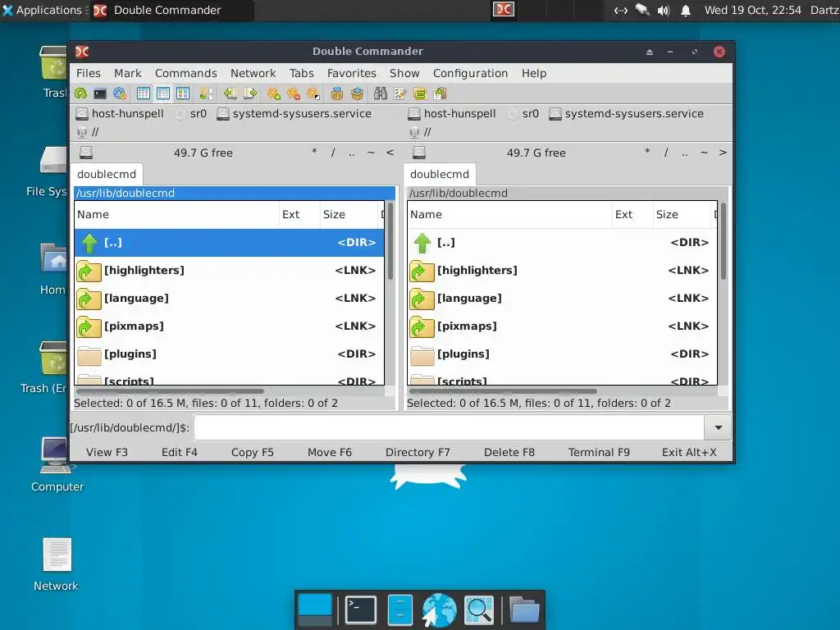Open the Commands menu

tap(186, 73)
